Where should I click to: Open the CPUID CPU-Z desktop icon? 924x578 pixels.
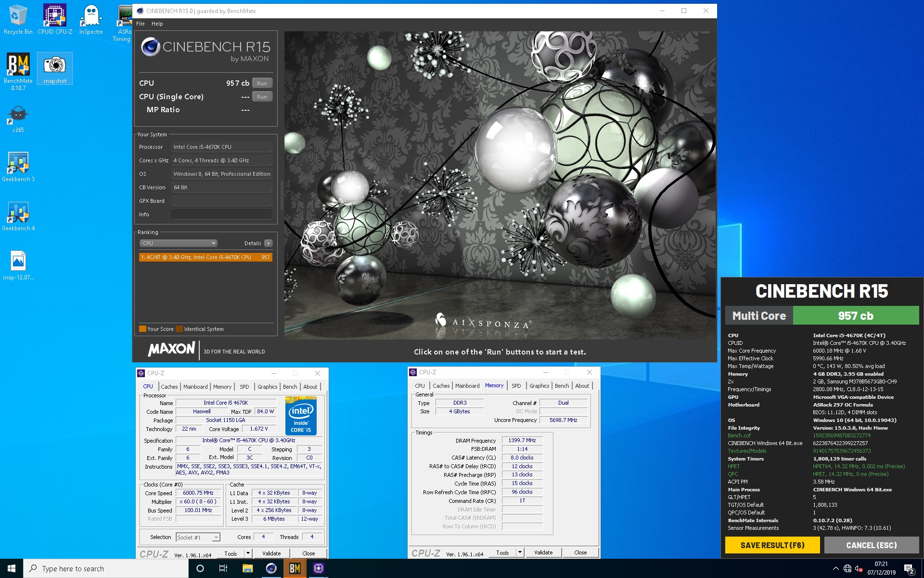tap(55, 20)
